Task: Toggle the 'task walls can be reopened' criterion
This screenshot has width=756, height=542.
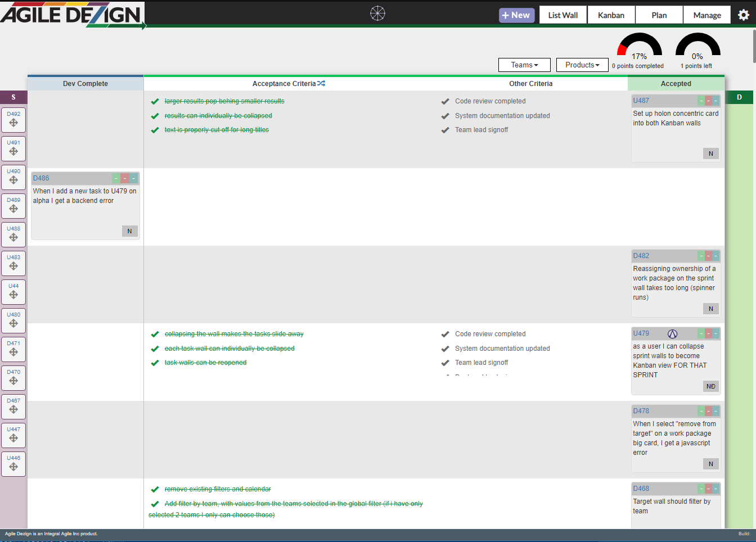Action: click(x=155, y=363)
